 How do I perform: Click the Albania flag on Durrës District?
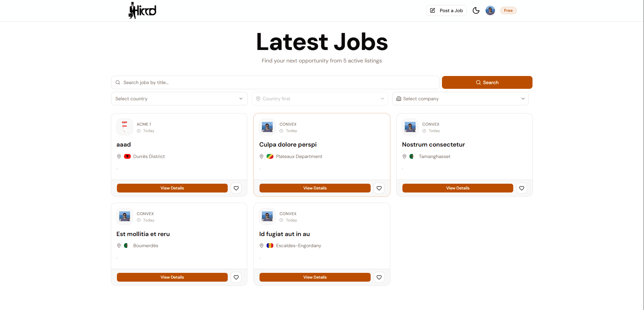click(127, 156)
